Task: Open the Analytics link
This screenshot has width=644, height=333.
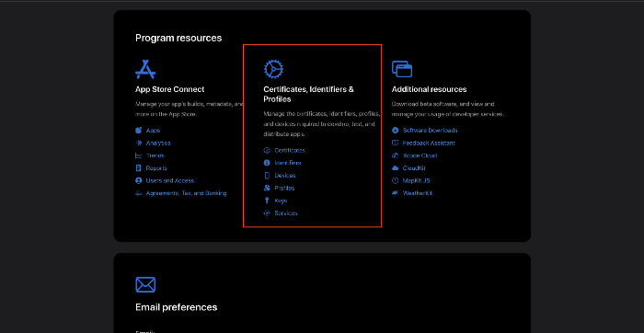Action: (x=158, y=143)
